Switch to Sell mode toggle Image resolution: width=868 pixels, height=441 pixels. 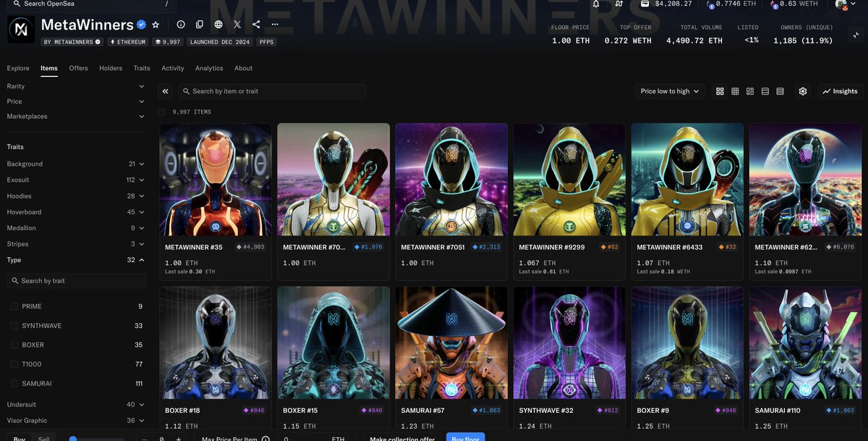coord(43,439)
